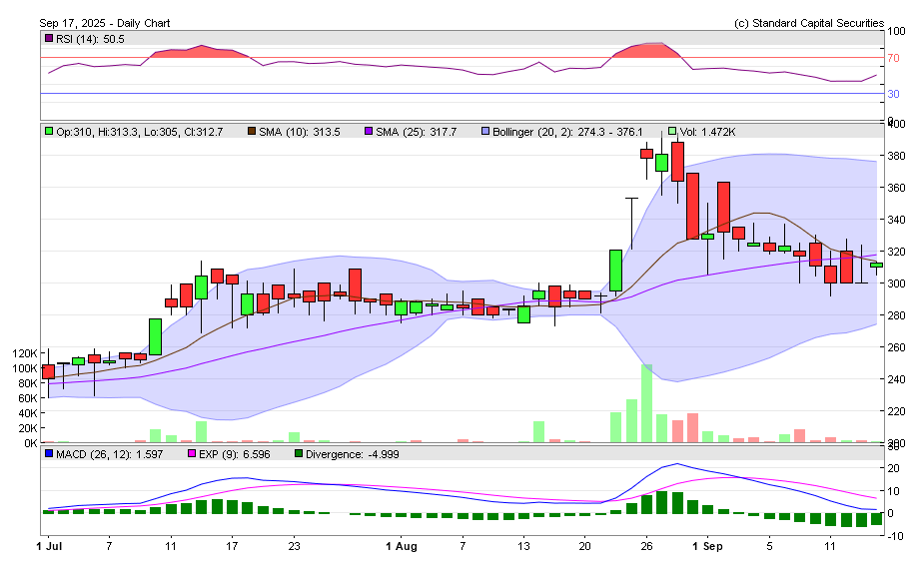
Task: Click the brown SMA (10) legend swatch
Action: pyautogui.click(x=252, y=132)
